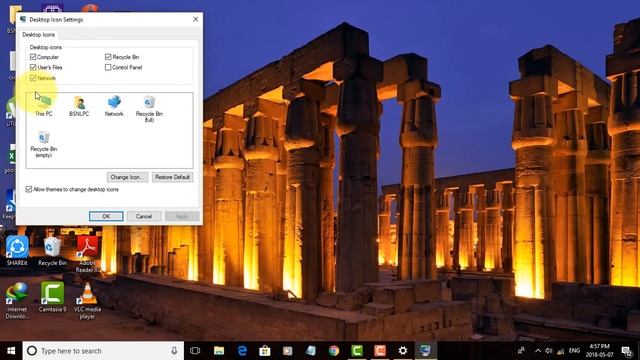640x360 pixels.
Task: Select the BSNLPC user icon preview
Action: pyautogui.click(x=79, y=107)
